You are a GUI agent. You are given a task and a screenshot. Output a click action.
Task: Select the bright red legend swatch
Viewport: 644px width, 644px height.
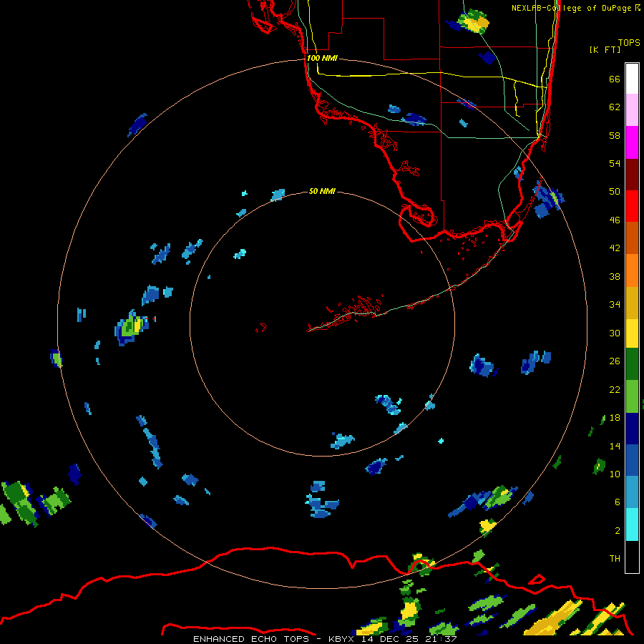[632, 206]
